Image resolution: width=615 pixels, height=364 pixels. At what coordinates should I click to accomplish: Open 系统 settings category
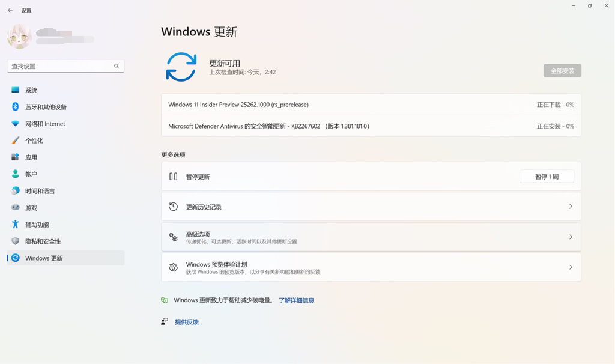tap(65, 90)
